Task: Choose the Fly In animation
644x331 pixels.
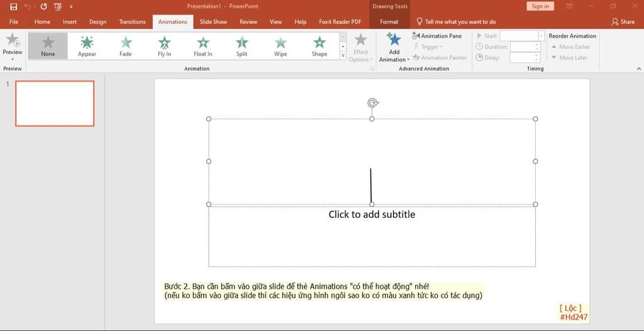Action: (x=164, y=46)
